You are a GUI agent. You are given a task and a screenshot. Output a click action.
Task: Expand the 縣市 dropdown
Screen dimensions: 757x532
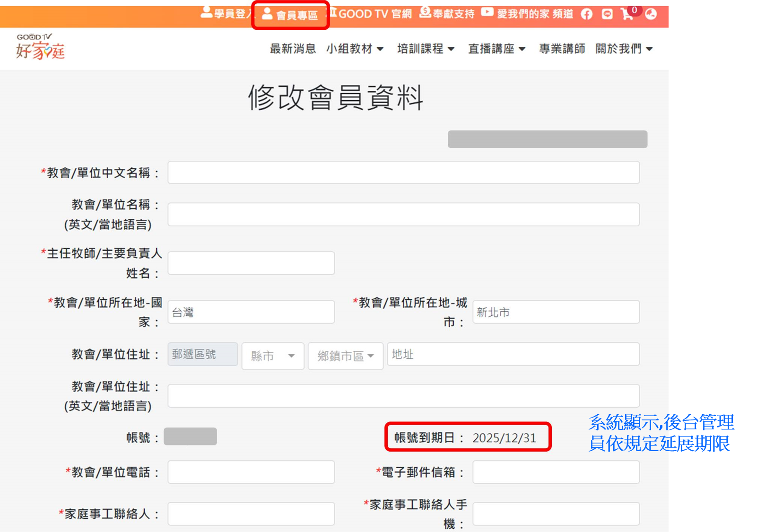coord(272,356)
